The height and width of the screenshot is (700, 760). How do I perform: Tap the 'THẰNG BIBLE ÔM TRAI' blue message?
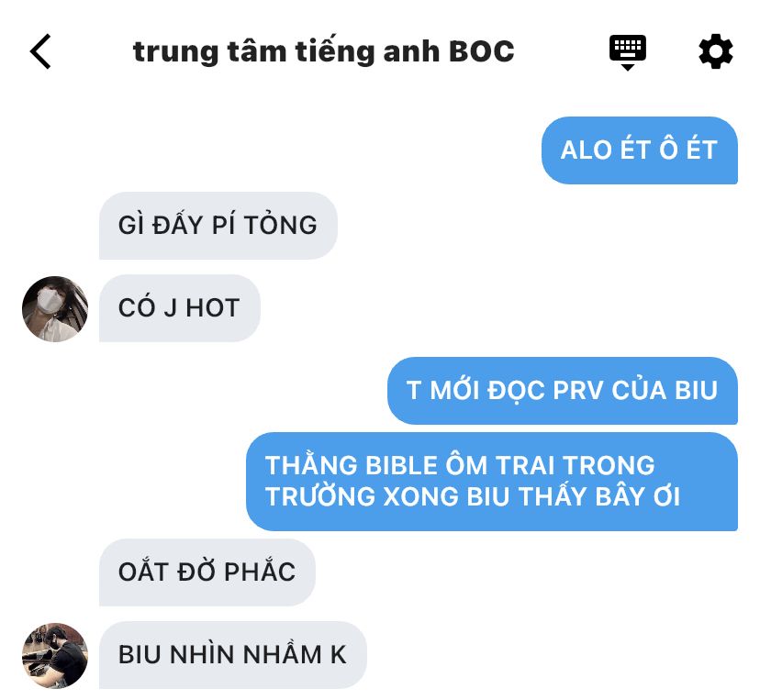pos(492,482)
